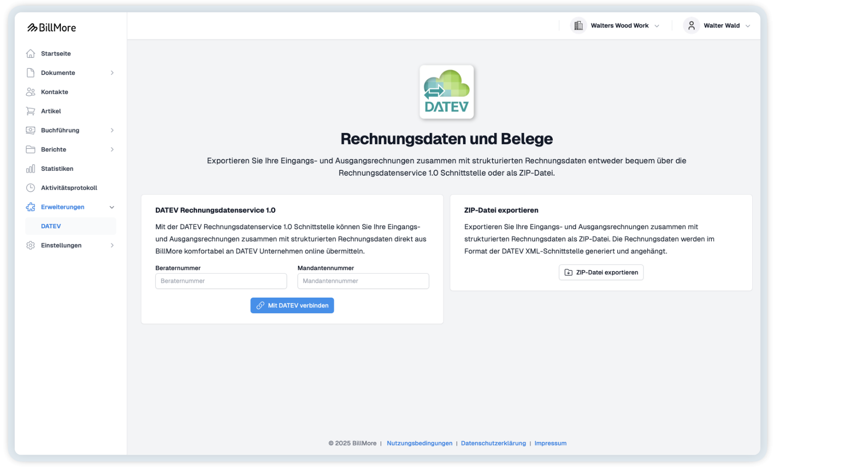Click the Berichte folder icon
Screen dimensions: 868x467
(31, 149)
